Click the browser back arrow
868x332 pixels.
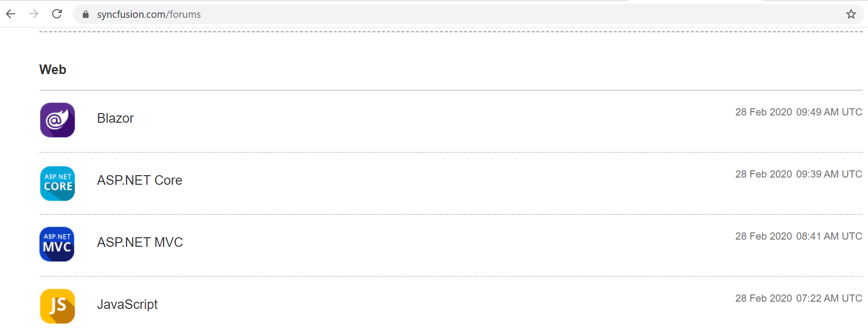(11, 14)
